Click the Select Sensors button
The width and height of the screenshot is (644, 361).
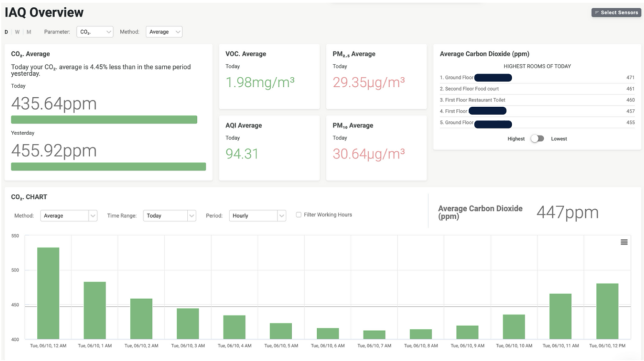click(x=616, y=13)
